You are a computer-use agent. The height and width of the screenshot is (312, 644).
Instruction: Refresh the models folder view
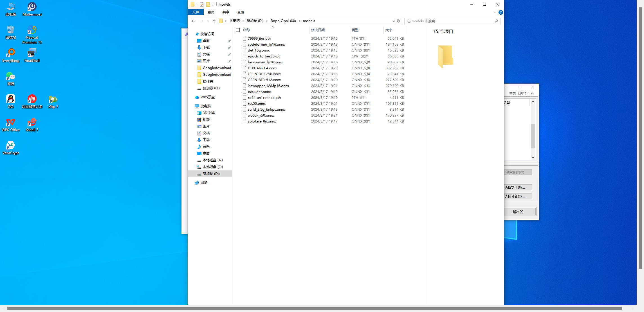[x=399, y=21]
